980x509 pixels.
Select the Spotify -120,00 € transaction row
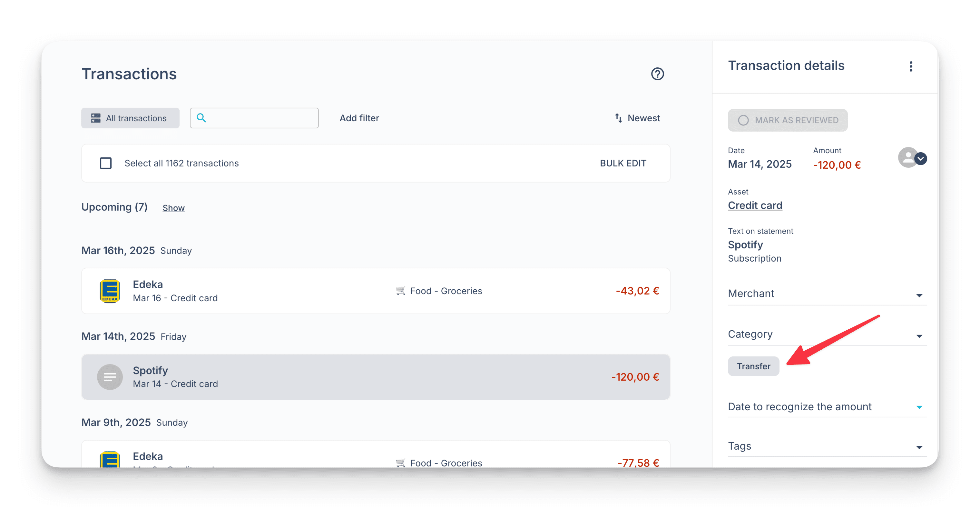[376, 377]
